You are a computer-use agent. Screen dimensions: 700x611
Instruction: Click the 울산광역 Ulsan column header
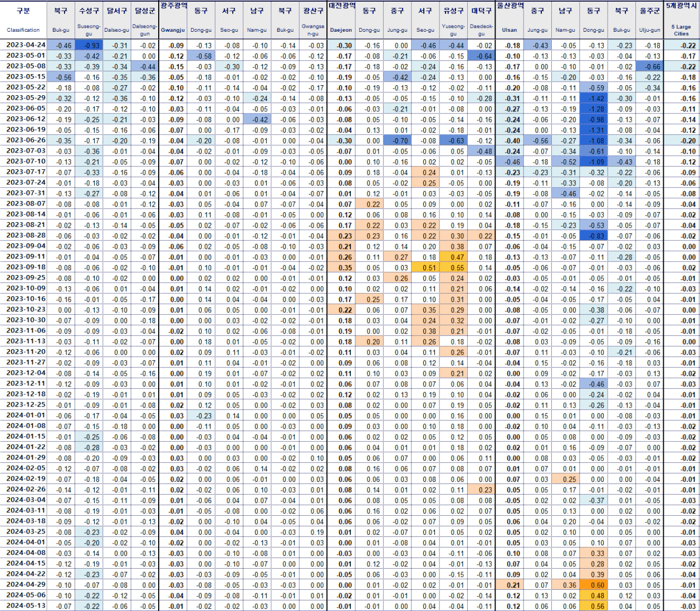(510, 20)
